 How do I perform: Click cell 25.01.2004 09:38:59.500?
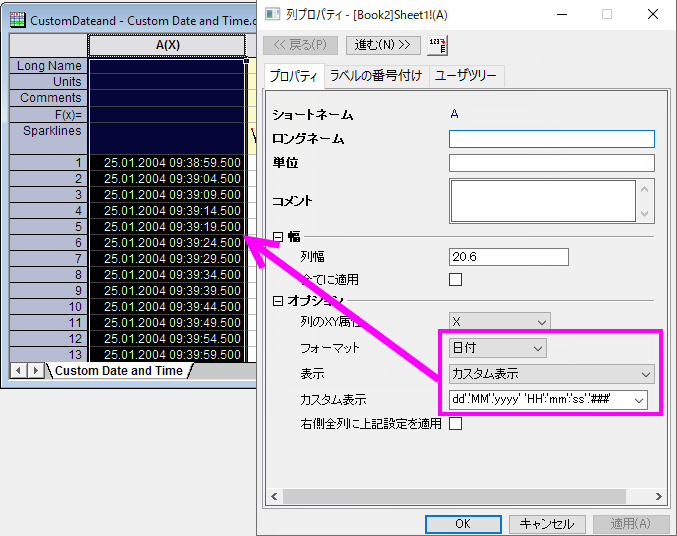[167, 163]
